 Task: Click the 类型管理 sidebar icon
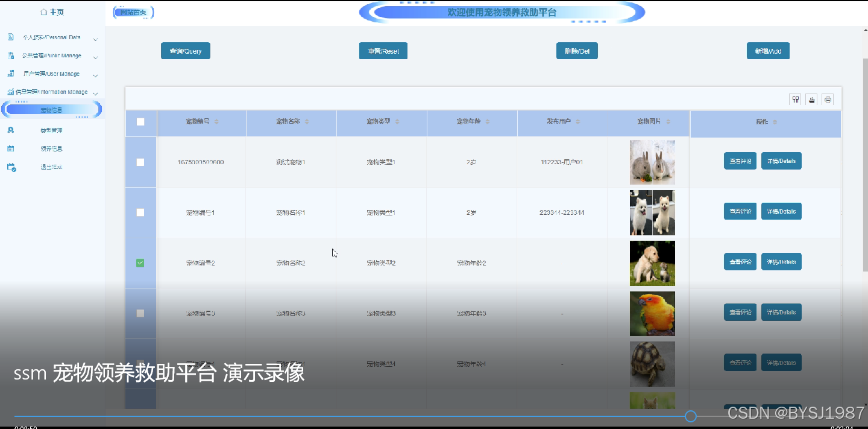click(11, 130)
